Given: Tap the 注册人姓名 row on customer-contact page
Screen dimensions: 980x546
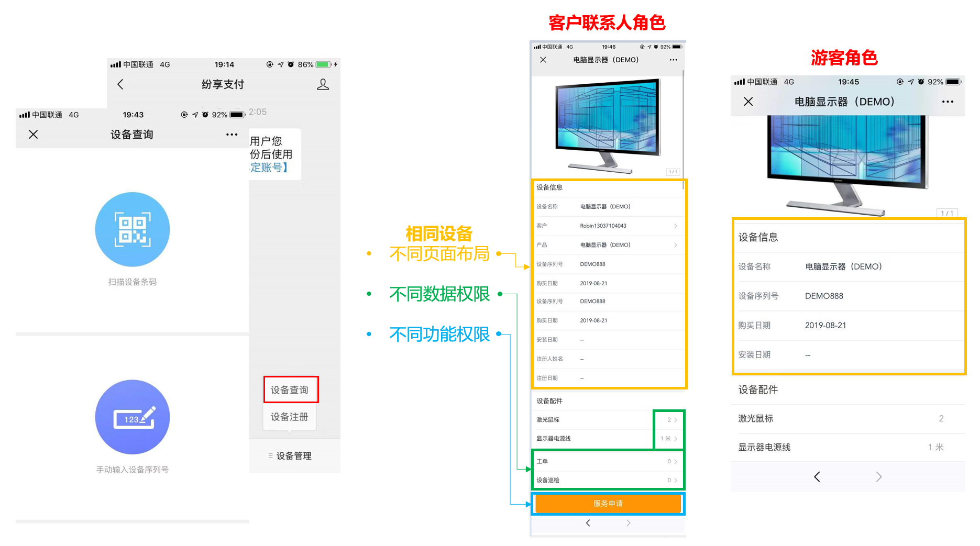Looking at the screenshot, I should point(608,359).
